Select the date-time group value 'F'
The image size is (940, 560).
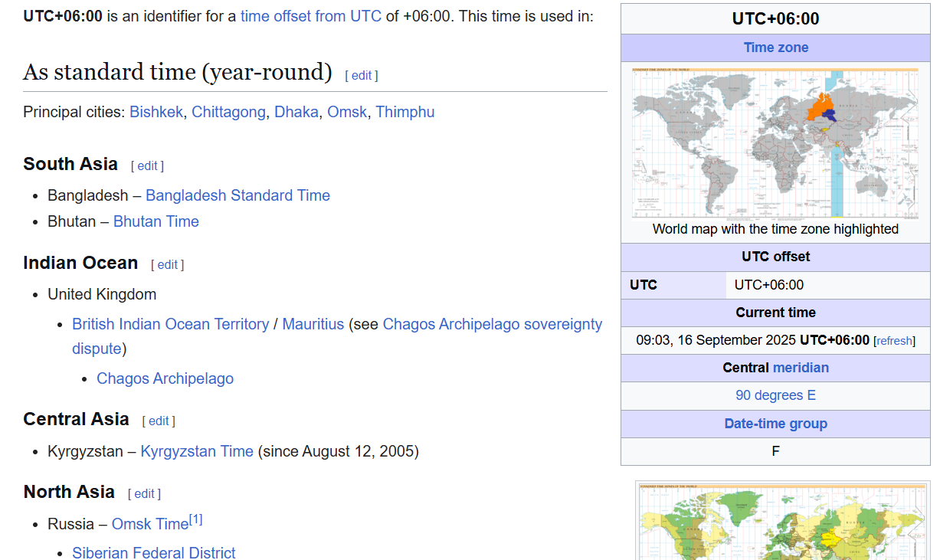coord(775,451)
